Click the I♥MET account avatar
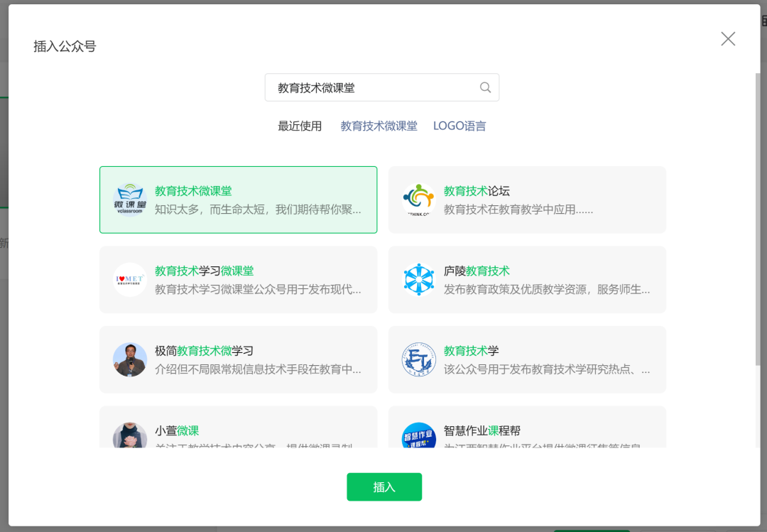Viewport: 767px width, 532px height. (x=130, y=280)
